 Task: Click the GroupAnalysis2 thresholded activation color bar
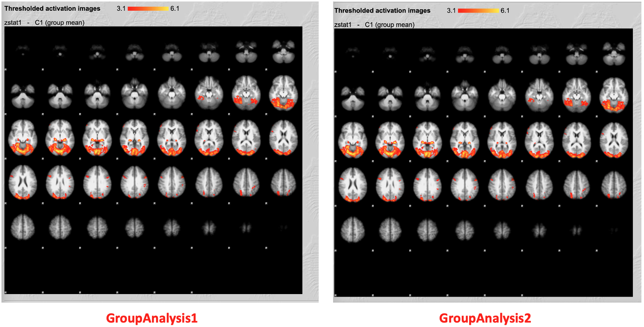click(478, 11)
